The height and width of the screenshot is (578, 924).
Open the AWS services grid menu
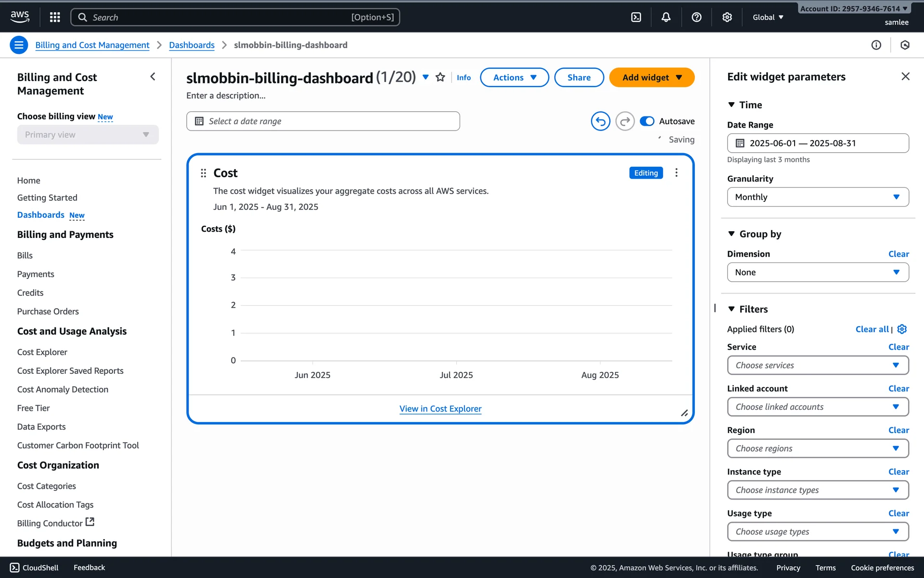point(55,17)
